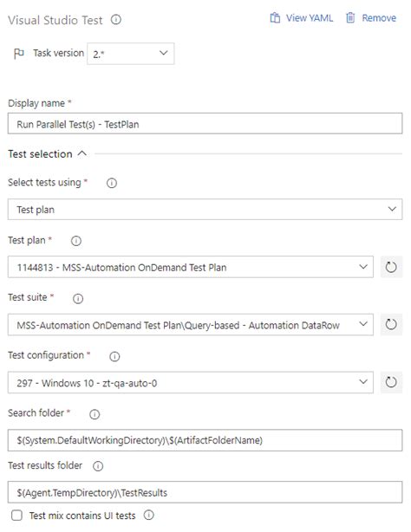This screenshot has height=532, width=411.
Task: Click the 'Display name' label text
Action: (x=36, y=103)
